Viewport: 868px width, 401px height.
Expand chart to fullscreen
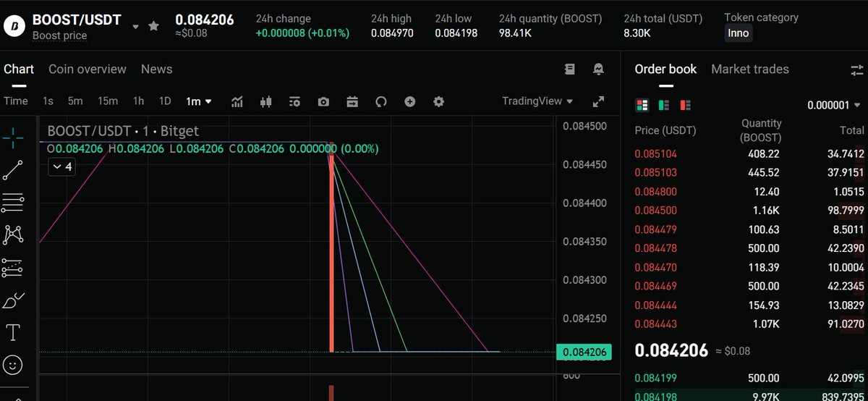[598, 101]
